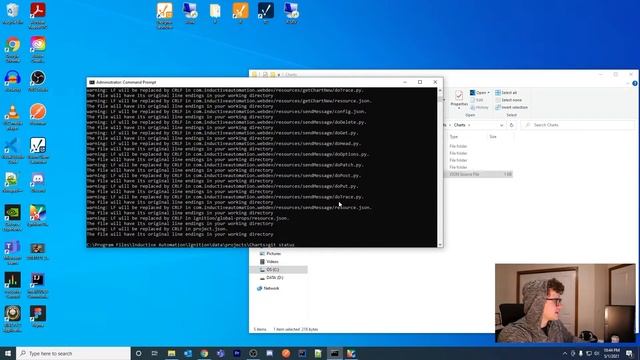This screenshot has width=640, height=360.
Task: Open the Recycle Bin desktop icon
Action: (x=13, y=13)
